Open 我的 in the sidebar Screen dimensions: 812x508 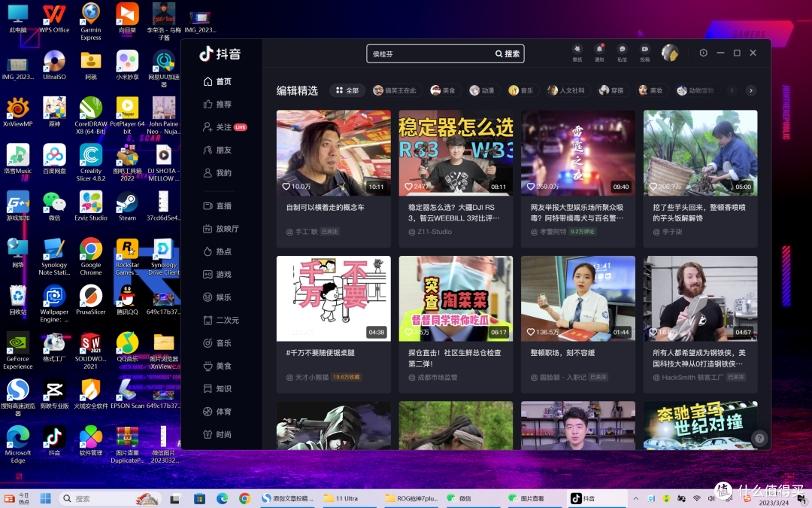(x=217, y=172)
